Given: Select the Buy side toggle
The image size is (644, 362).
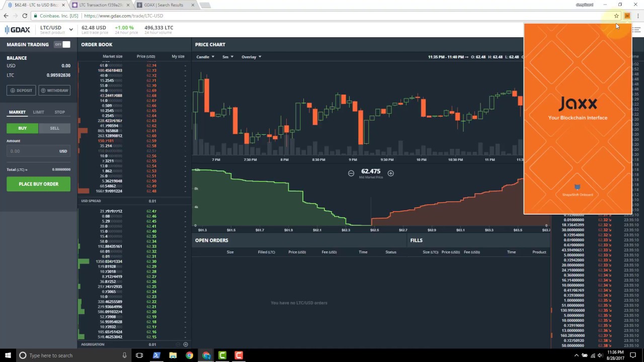Looking at the screenshot, I should tap(23, 128).
